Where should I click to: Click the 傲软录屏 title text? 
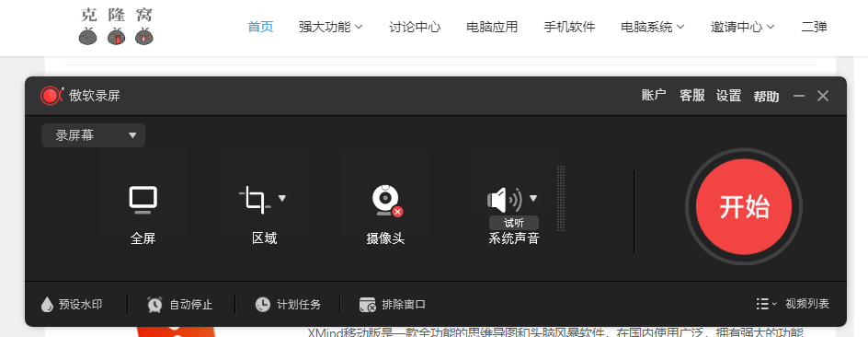point(95,96)
